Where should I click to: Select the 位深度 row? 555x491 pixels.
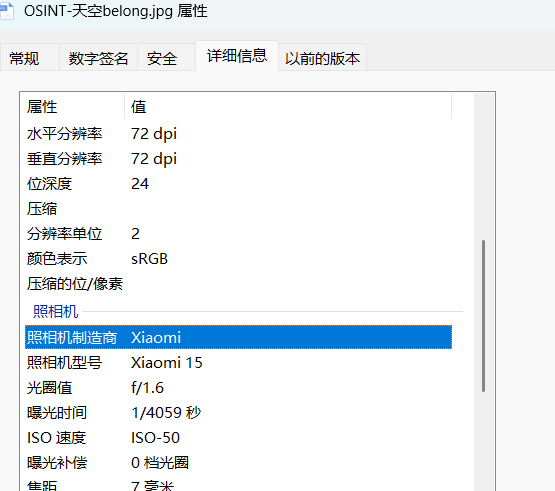tap(238, 184)
